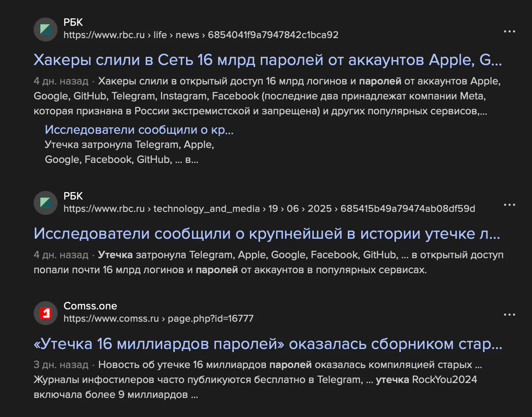Click the first result snippet about Apple, Google, GitHub
This screenshot has height=417, width=532.
click(x=267, y=96)
